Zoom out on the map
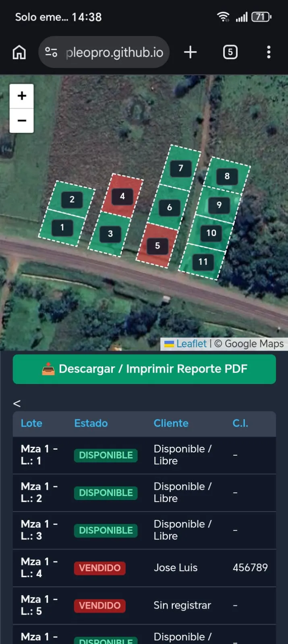 coord(22,120)
